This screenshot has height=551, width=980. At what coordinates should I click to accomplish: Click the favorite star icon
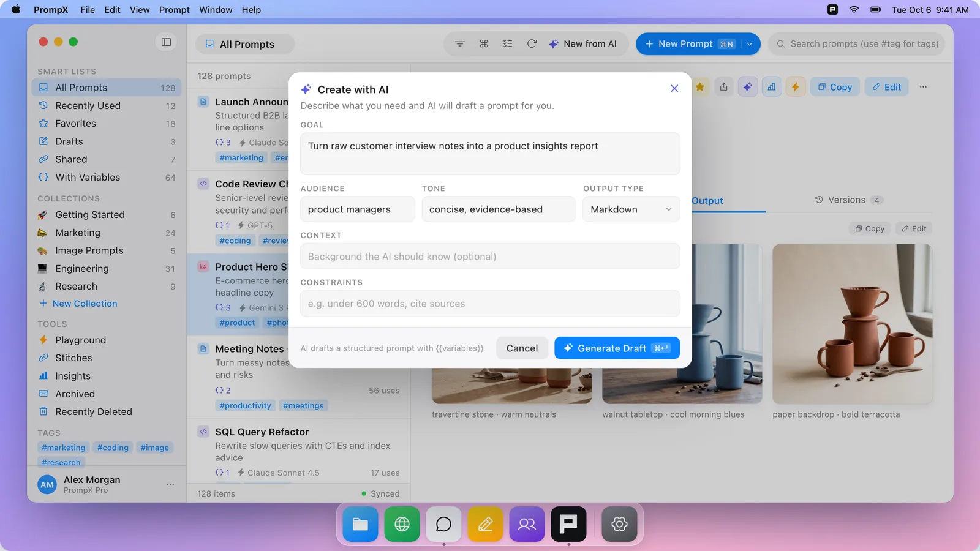click(x=700, y=87)
